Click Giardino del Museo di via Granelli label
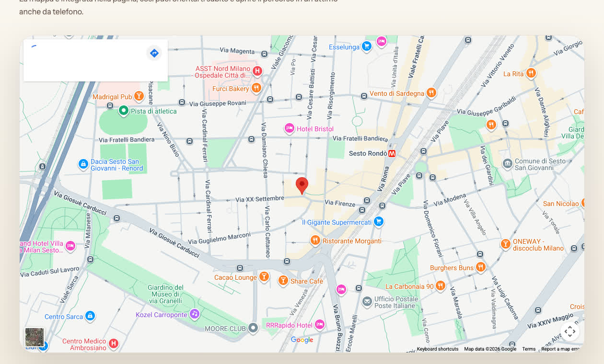This screenshot has width=604, height=364. pos(166,294)
